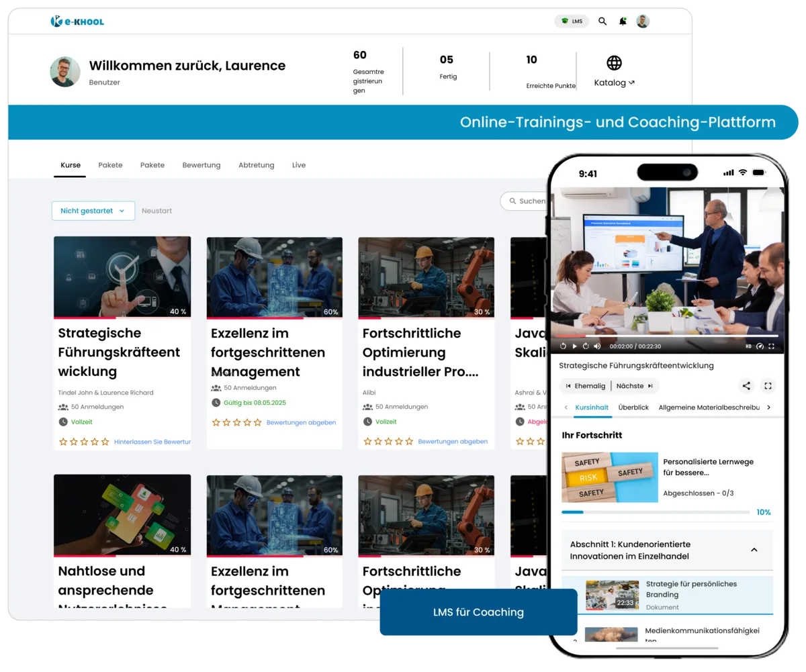Select the HD quality icon
The image size is (806, 672).
click(x=748, y=346)
